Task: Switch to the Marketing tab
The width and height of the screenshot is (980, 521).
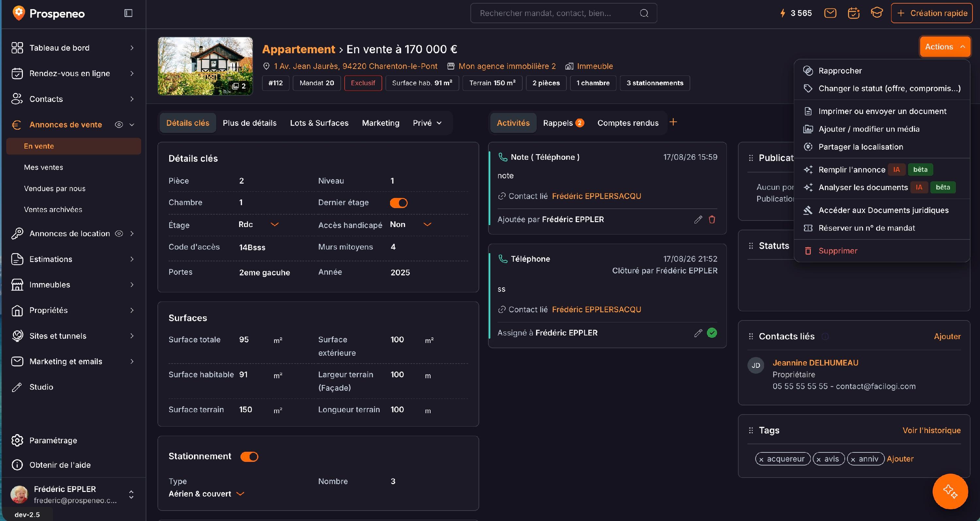Action: (381, 123)
